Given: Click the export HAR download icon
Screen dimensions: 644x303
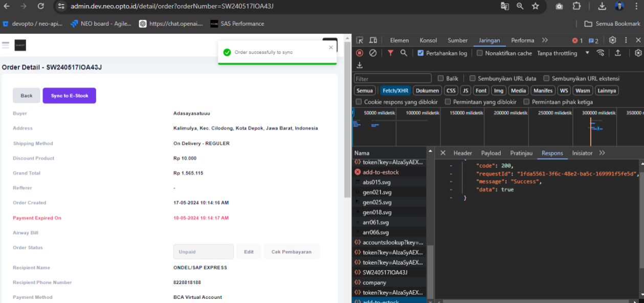Looking at the screenshot, I should tap(360, 65).
